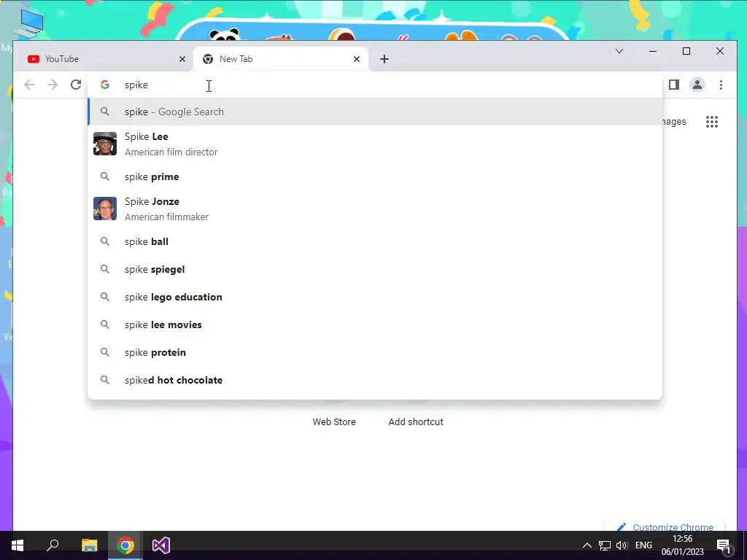Pick the 'spike lee movies' suggestion
The width and height of the screenshot is (747, 560).
[375, 324]
